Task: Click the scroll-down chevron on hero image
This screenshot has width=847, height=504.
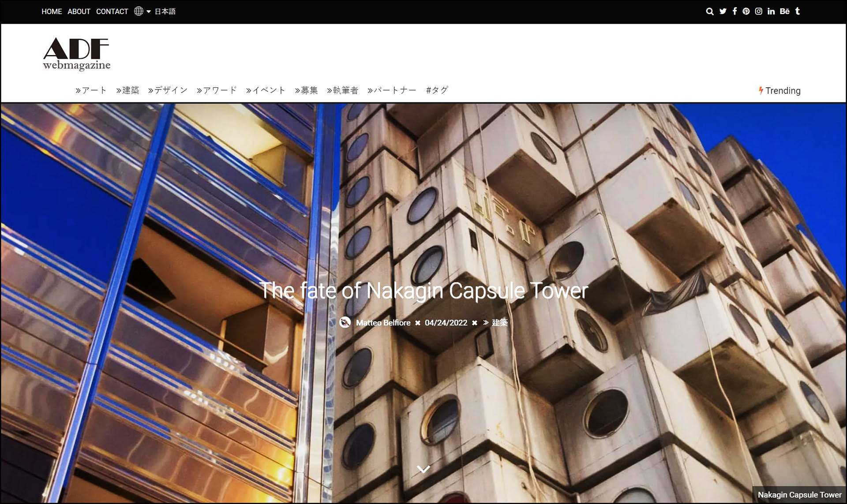Action: 423,469
